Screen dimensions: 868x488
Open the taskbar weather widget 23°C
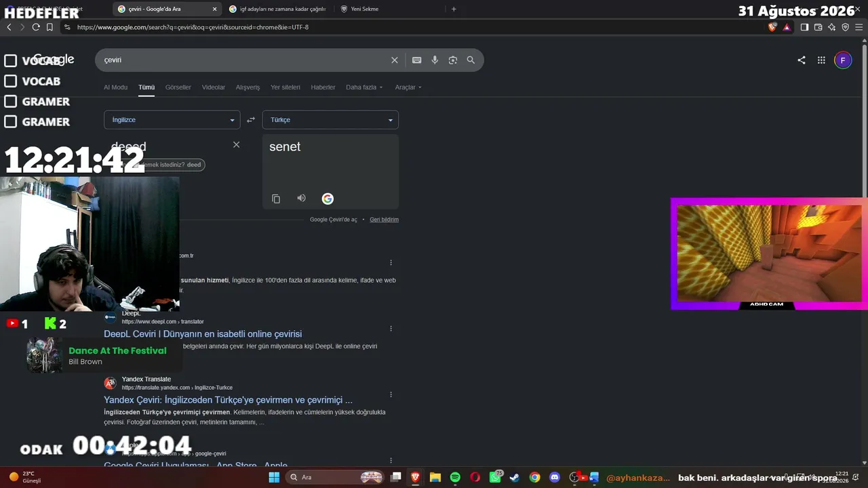[25, 477]
